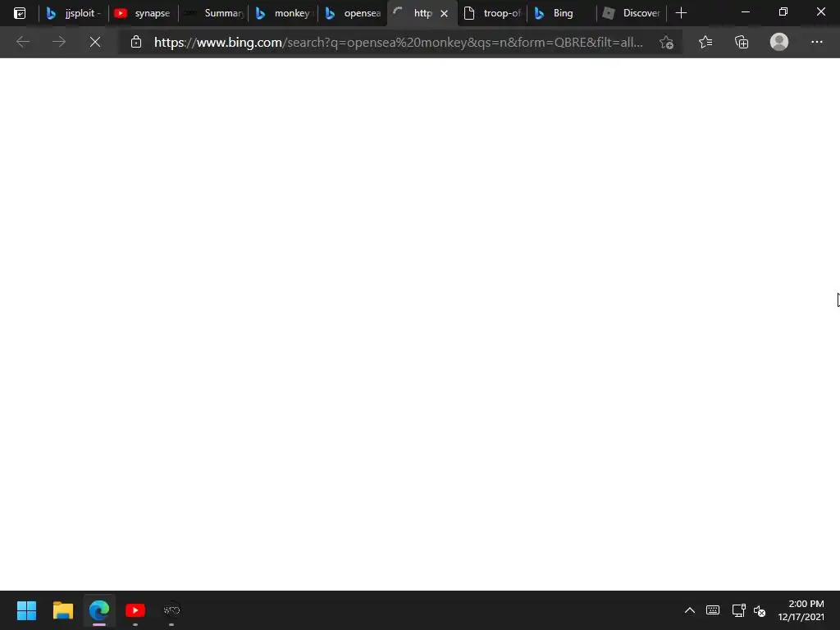The width and height of the screenshot is (840, 630).
Task: Switch to the Summary tab
Action: coord(213,13)
